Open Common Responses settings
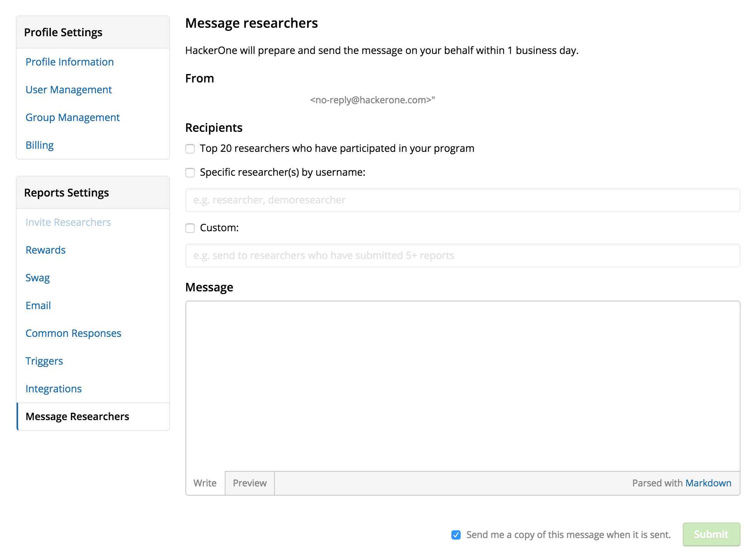754x560 pixels. [73, 333]
